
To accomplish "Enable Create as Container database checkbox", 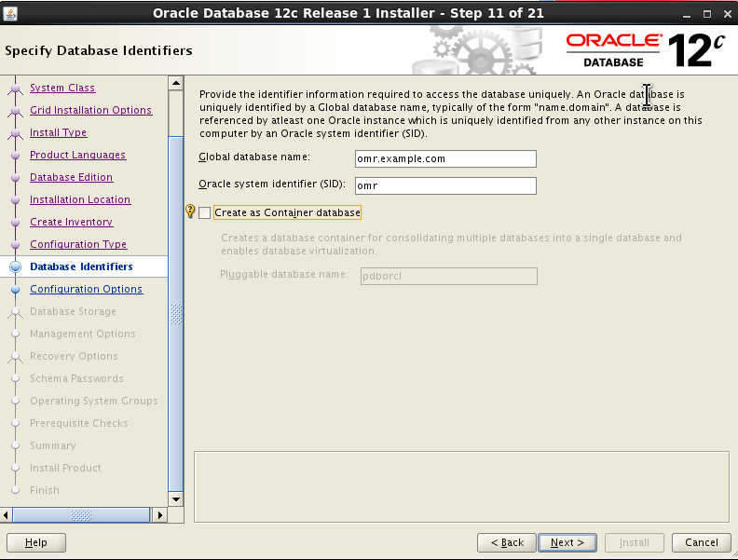I will (205, 212).
